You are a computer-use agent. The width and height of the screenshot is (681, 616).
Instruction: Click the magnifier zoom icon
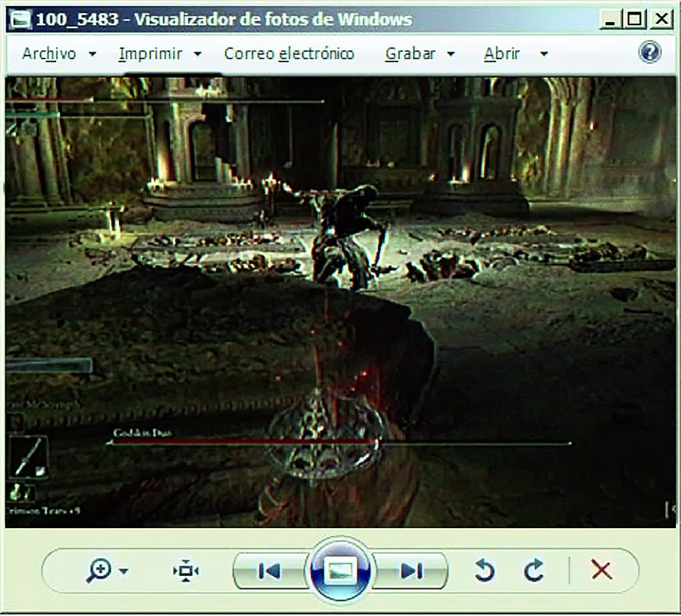tap(99, 570)
